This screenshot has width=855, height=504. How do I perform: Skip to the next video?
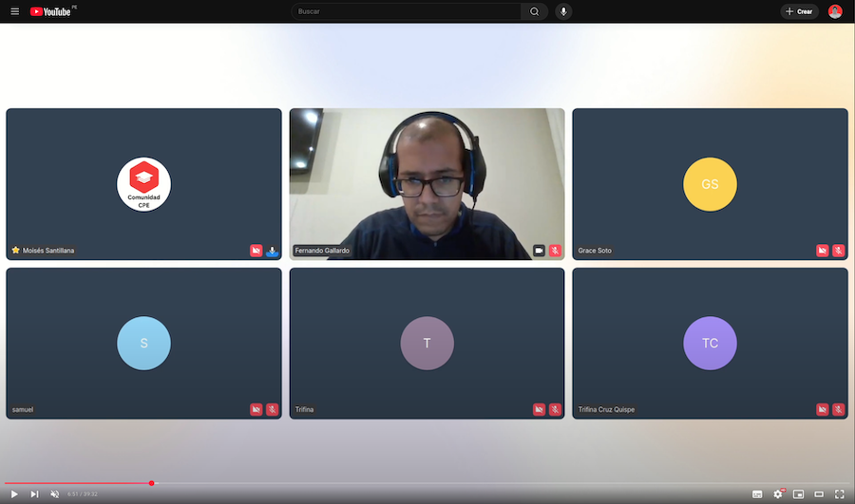34,494
